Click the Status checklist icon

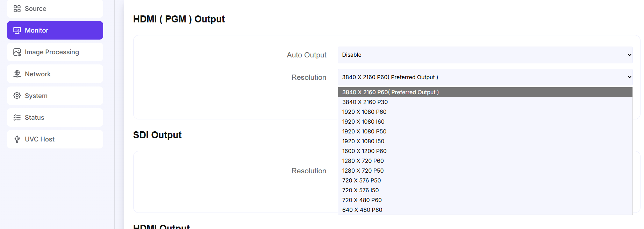pos(17,117)
